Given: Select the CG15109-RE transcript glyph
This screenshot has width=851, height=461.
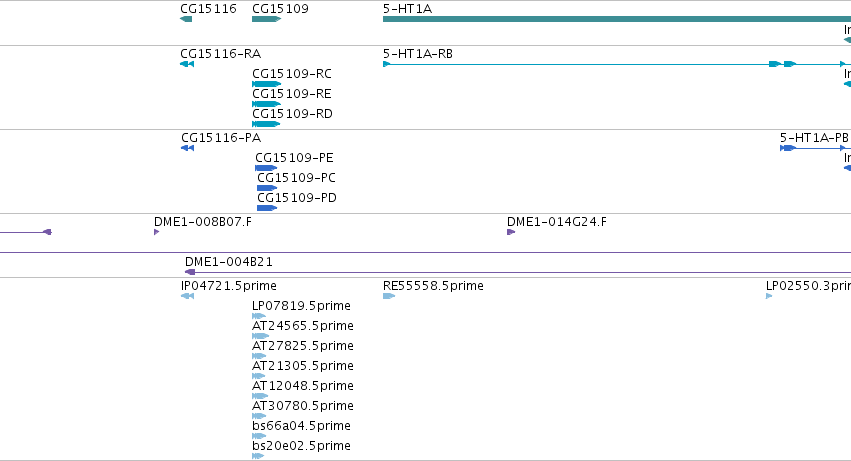Looking at the screenshot, I should pos(266,104).
